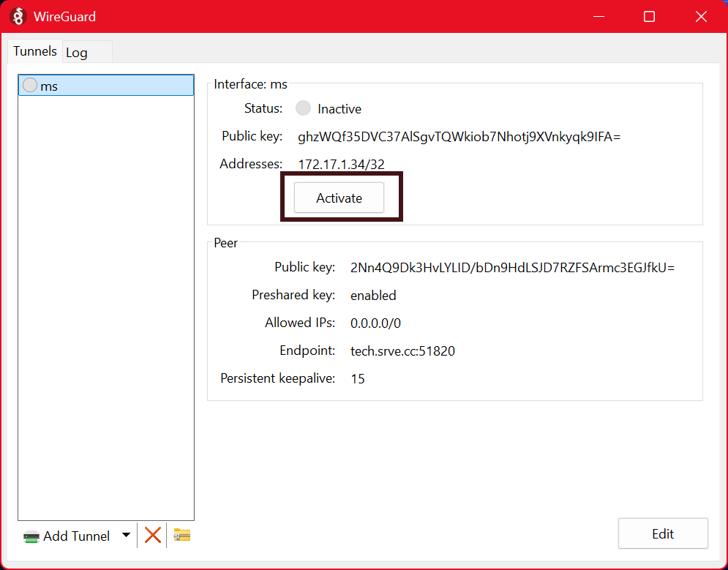
Task: Click the Allowed IPs value 0.0.0.0/0
Action: [375, 323]
